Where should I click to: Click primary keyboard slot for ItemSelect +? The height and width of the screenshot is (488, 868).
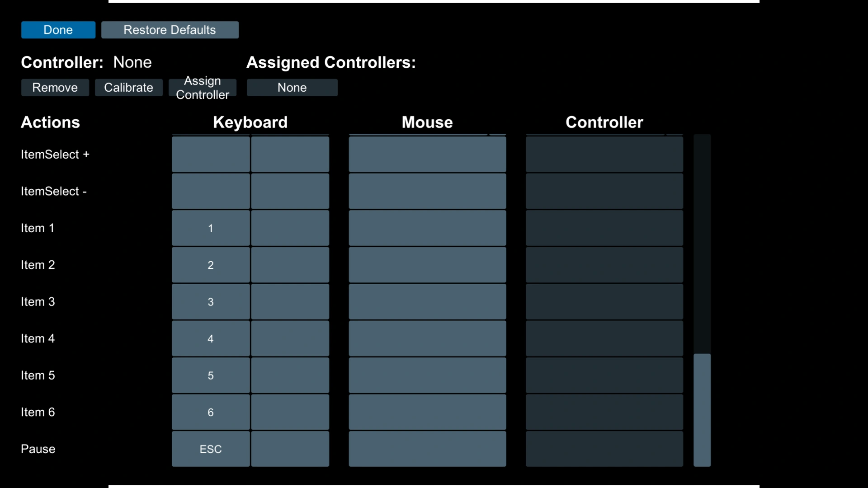pyautogui.click(x=211, y=155)
